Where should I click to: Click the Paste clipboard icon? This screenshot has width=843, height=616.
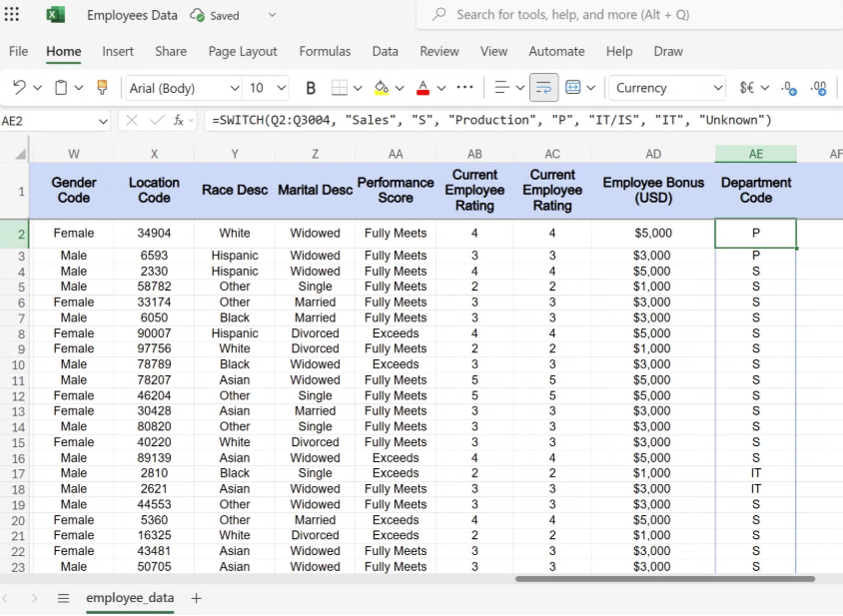pyautogui.click(x=61, y=87)
